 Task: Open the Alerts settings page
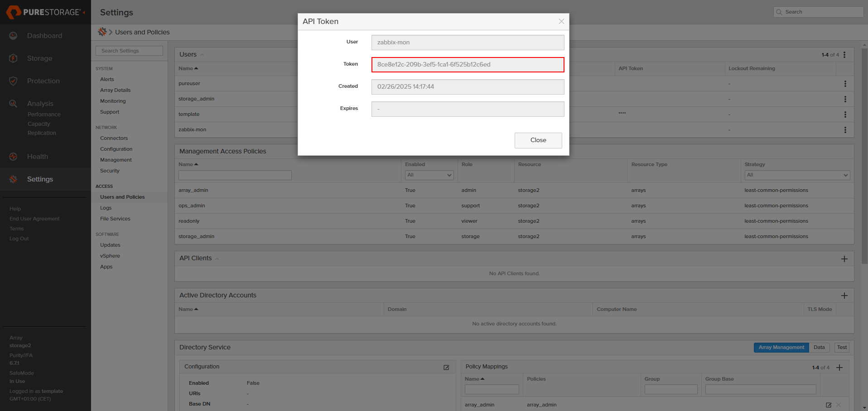107,79
